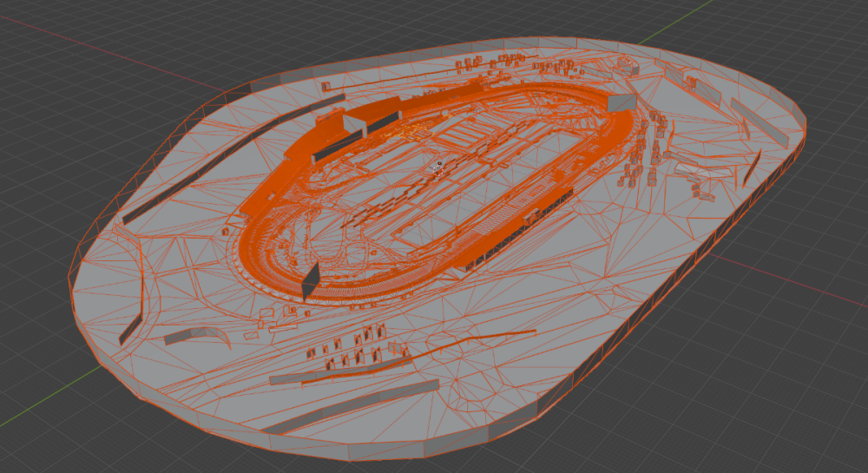This screenshot has width=868, height=473.
Task: Click empty grid space in the bottom-right corner
Action: 781,417
